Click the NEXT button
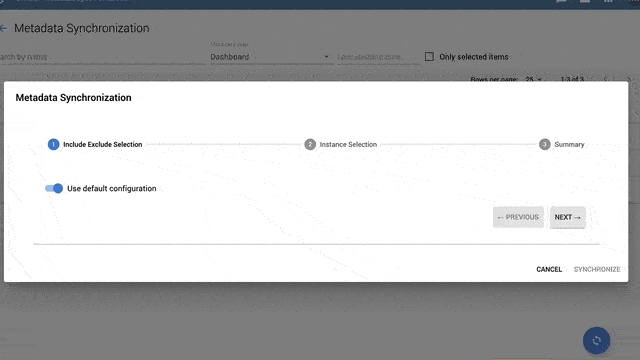640x360 pixels. tap(567, 217)
